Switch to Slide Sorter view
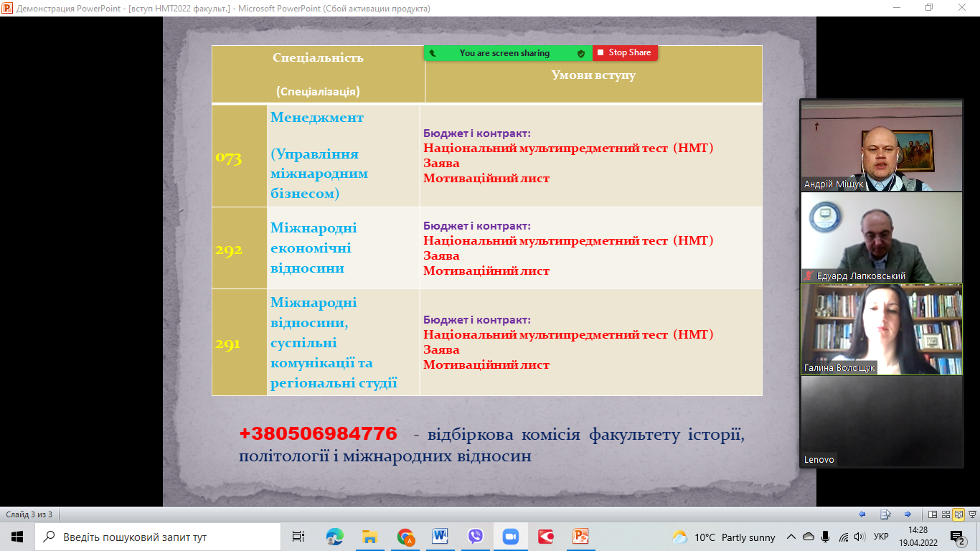Image resolution: width=980 pixels, height=551 pixels. point(945,514)
